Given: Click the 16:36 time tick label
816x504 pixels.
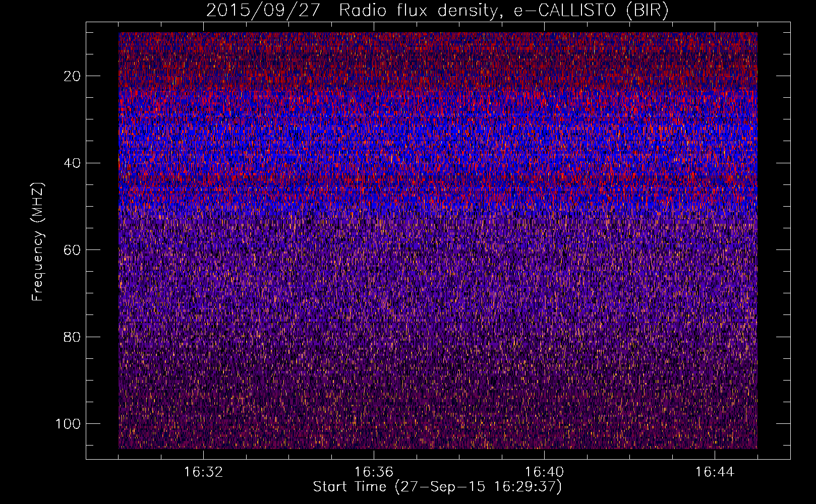Looking at the screenshot, I should [374, 472].
